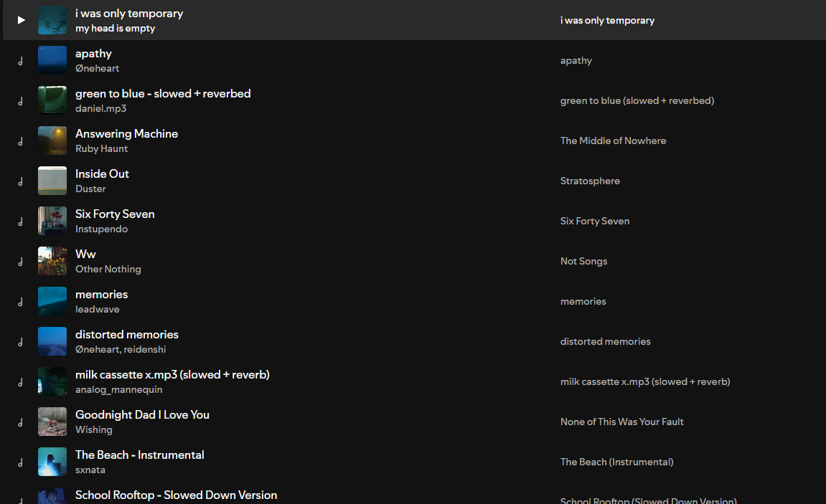Click the note icon for "Six Forty Seven"
This screenshot has width=826, height=504.
(21, 222)
